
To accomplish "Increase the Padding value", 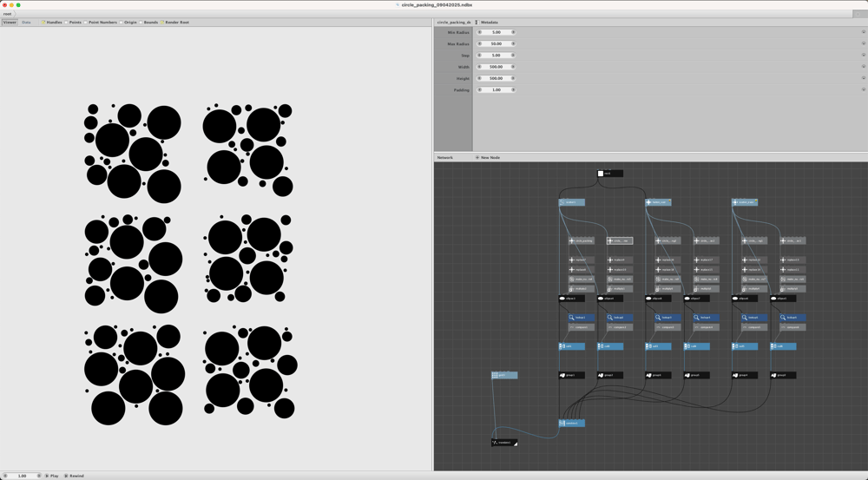I will 513,89.
